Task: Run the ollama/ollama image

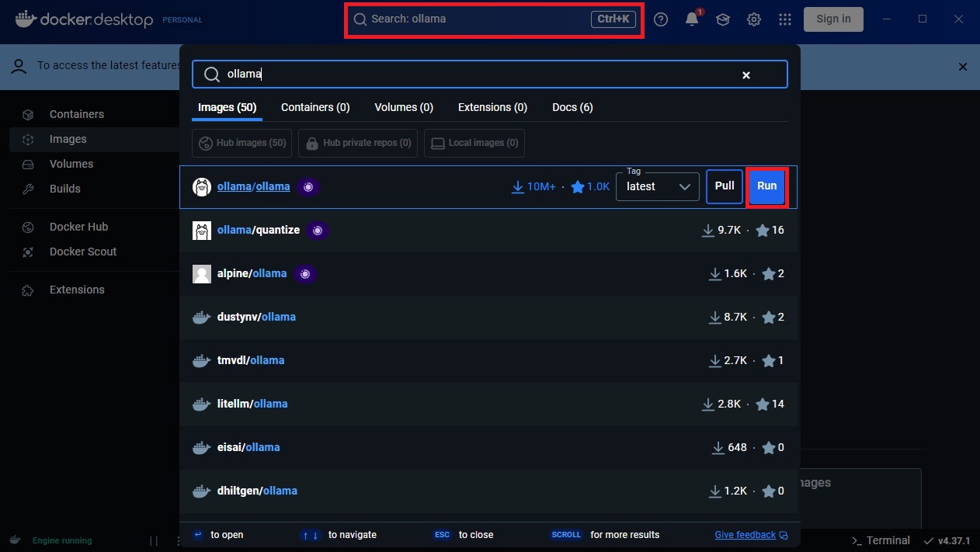Action: coord(766,186)
